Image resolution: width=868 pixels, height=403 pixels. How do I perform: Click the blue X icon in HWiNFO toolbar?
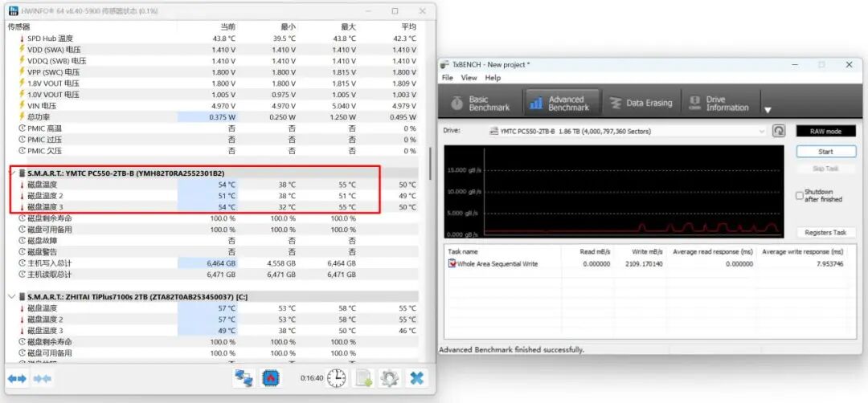(x=416, y=378)
